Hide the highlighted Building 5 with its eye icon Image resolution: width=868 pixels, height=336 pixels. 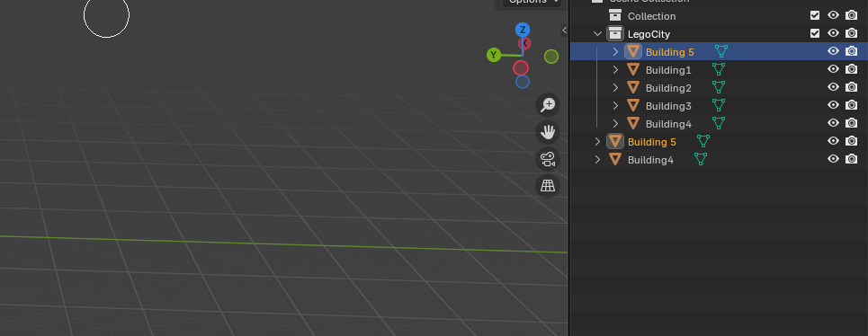pos(833,51)
